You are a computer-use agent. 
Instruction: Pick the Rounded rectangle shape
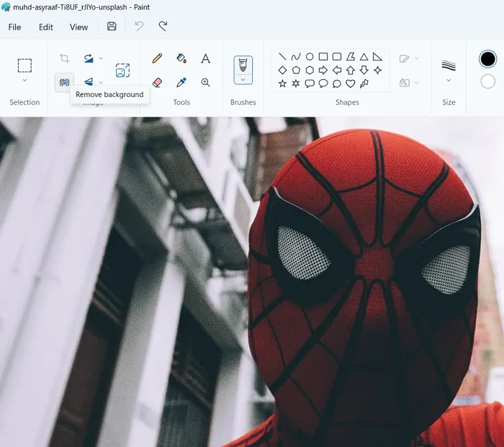pyautogui.click(x=336, y=57)
